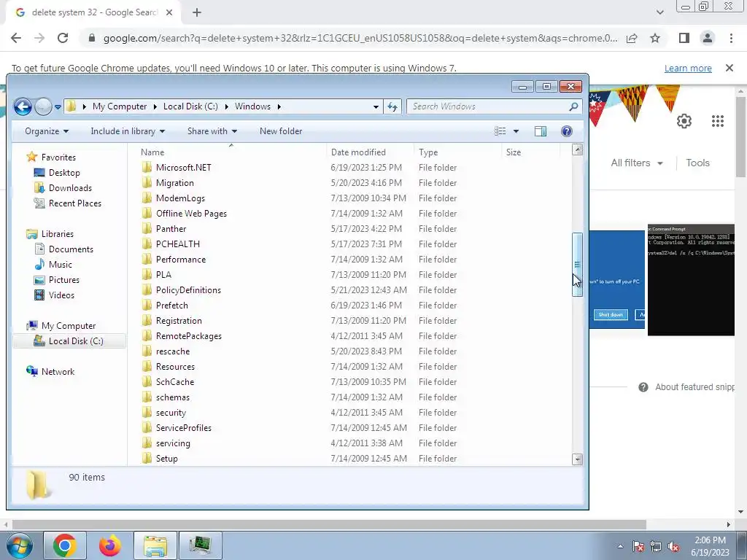Open Chrome profile icon
Image resolution: width=747 pixels, height=560 pixels.
pos(708,38)
